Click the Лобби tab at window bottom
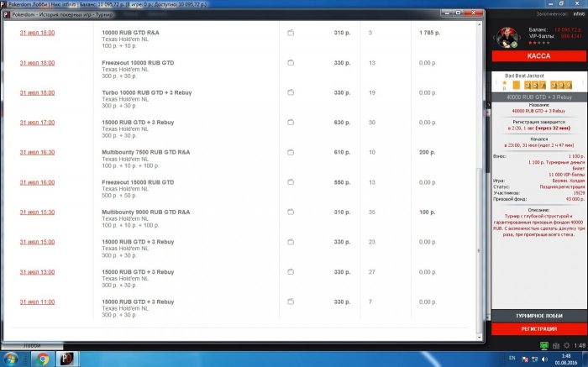 (x=32, y=346)
